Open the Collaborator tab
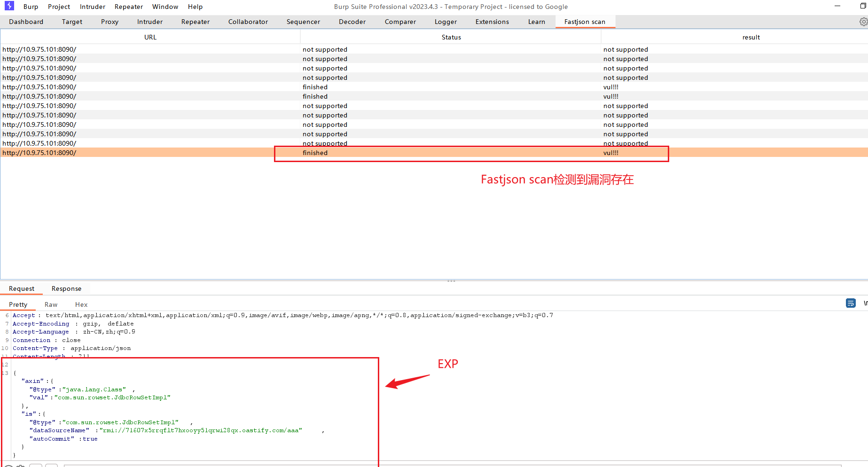Viewport: 868px width, 467px height. [x=248, y=22]
